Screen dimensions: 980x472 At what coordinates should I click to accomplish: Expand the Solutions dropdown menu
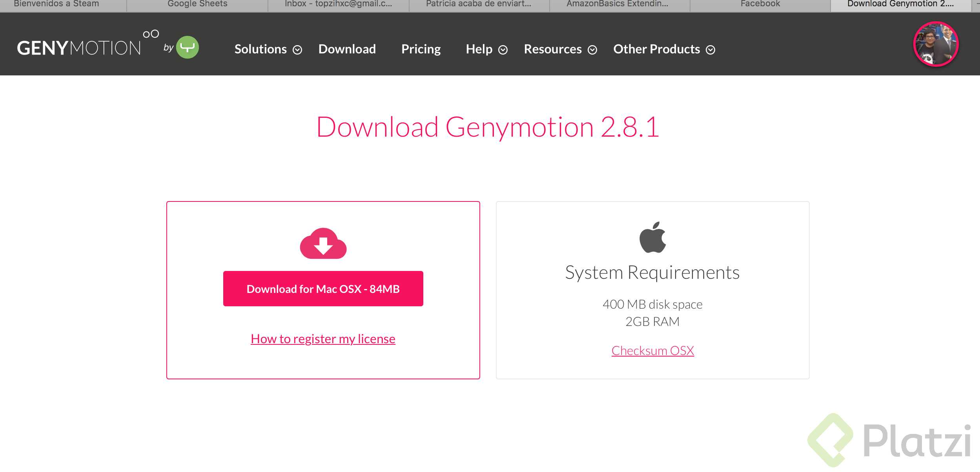pos(268,49)
